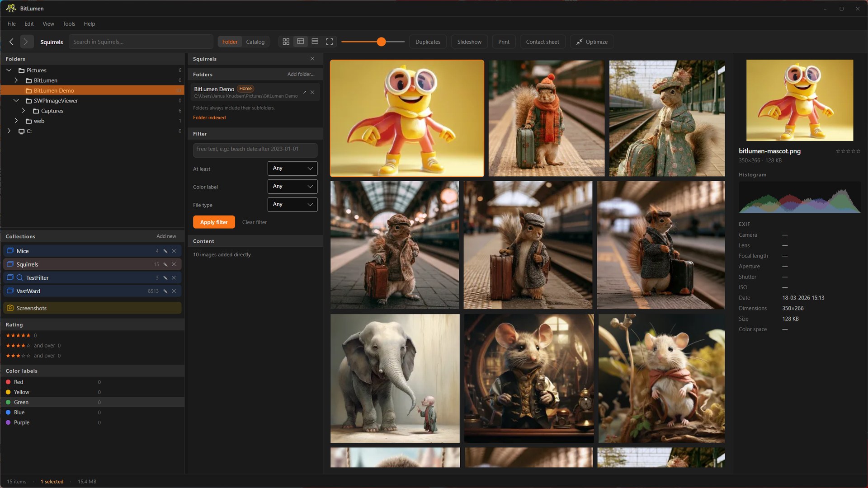Click the thumbnail size slider handle
868x488 pixels.
(382, 42)
